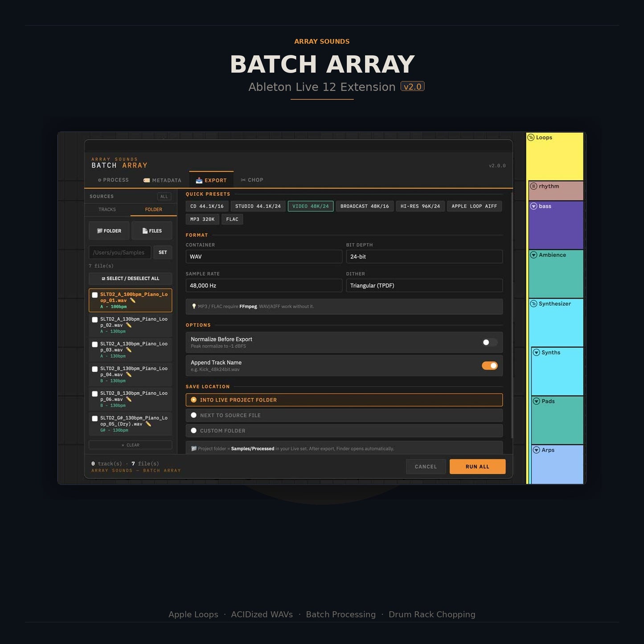Click Select / Deselect All button

tap(130, 279)
